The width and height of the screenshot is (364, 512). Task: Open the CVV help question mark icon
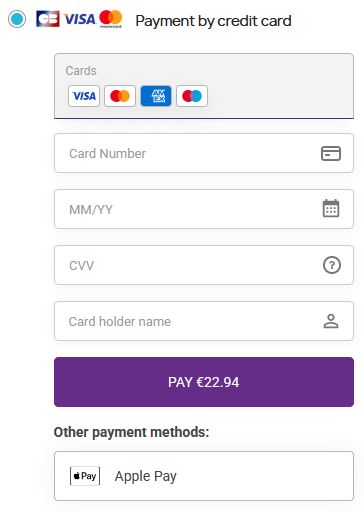332,265
